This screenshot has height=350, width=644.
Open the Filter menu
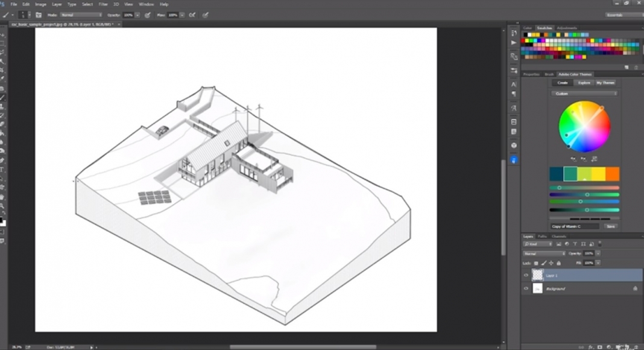[x=102, y=4]
